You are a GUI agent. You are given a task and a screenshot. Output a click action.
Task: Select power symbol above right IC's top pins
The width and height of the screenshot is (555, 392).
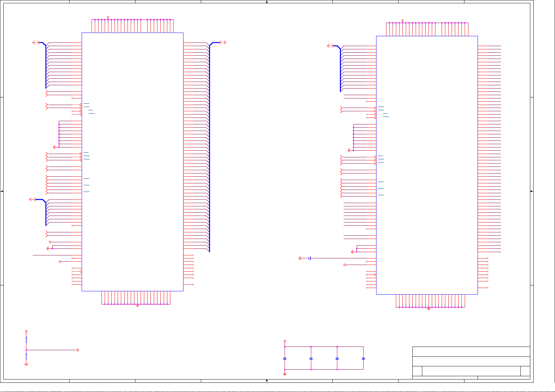click(402, 21)
